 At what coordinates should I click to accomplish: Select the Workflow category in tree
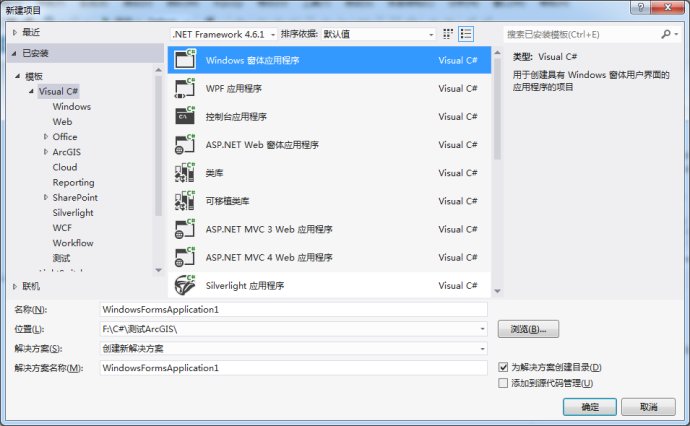pyautogui.click(x=73, y=243)
